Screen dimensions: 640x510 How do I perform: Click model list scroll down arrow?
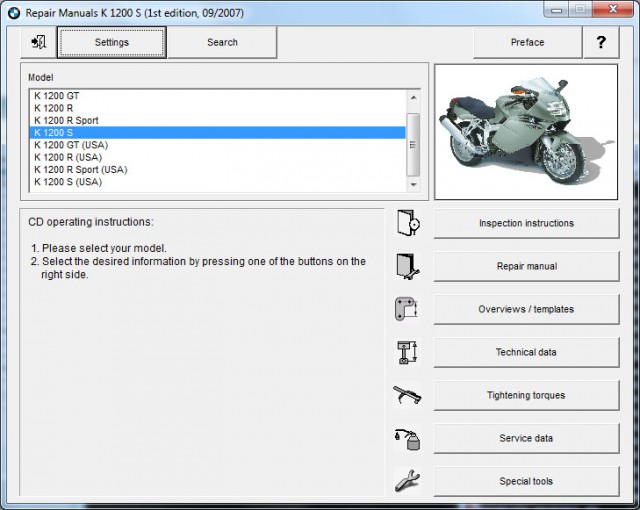coord(413,185)
